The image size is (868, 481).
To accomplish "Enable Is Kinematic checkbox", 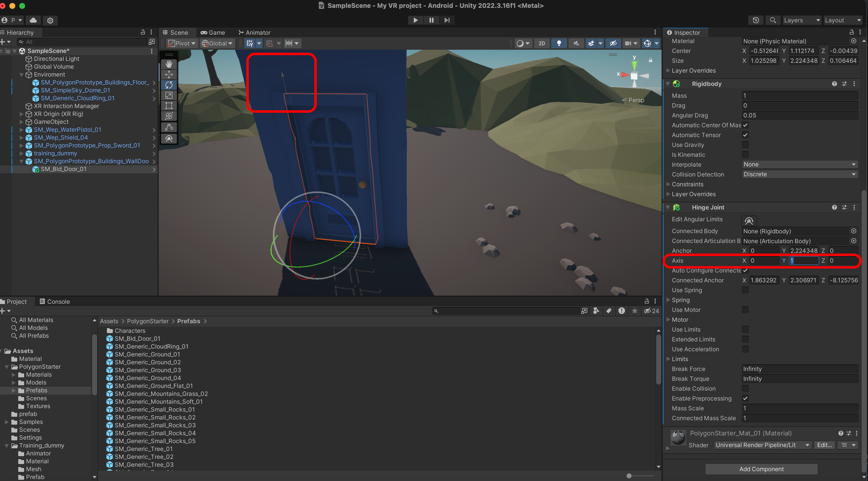I will tap(745, 155).
